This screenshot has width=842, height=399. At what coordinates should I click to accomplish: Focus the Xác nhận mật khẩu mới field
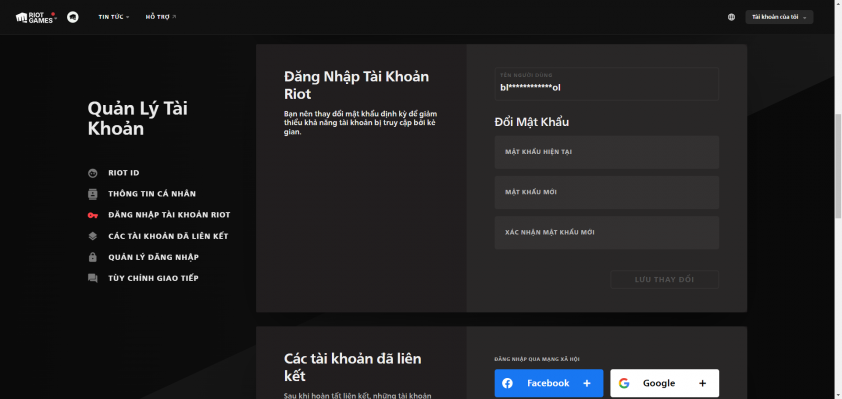pos(606,233)
